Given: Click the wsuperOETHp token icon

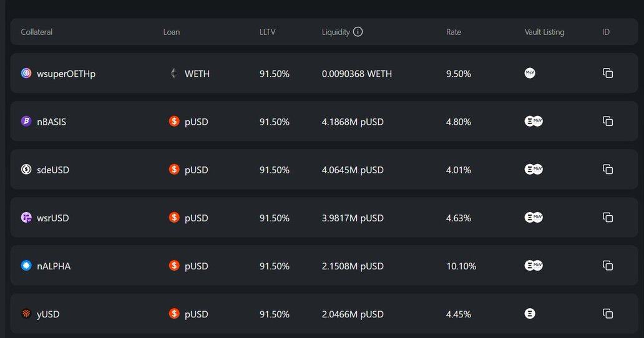Looking at the screenshot, I should [x=26, y=73].
